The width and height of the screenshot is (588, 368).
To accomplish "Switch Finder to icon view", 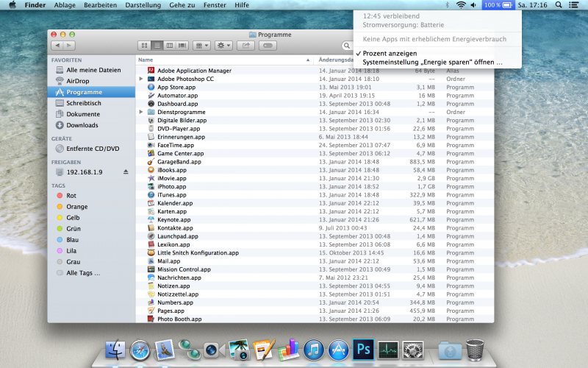I will coord(144,46).
